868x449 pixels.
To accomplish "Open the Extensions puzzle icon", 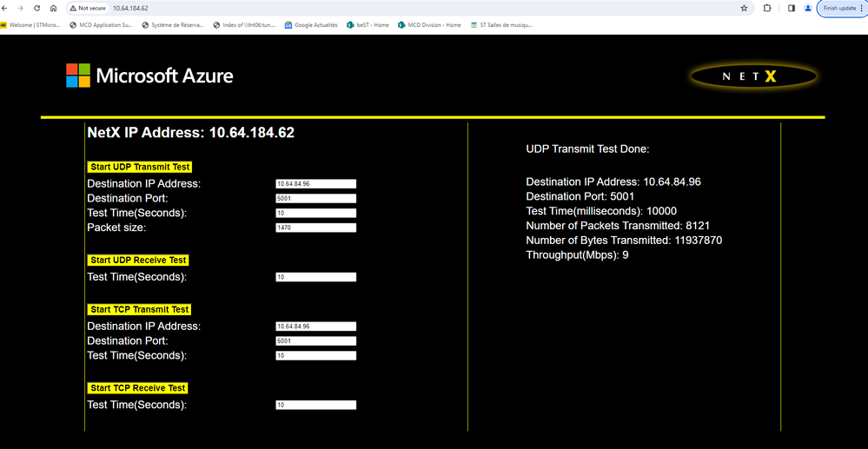I will (x=767, y=9).
